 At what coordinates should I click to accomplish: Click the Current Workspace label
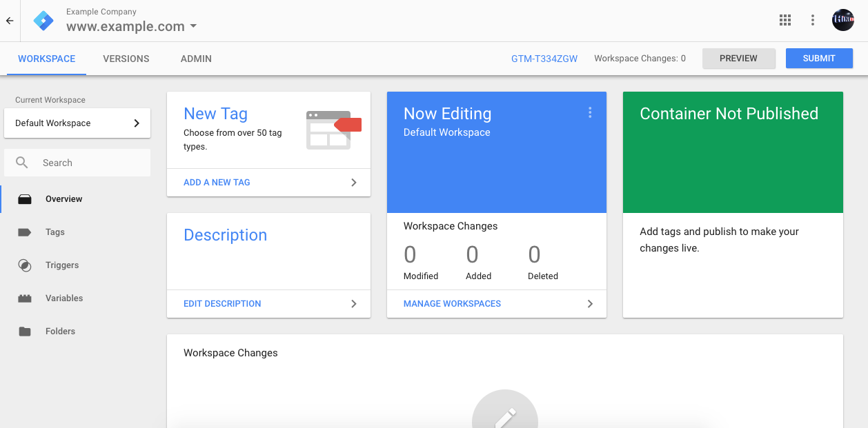[x=50, y=100]
